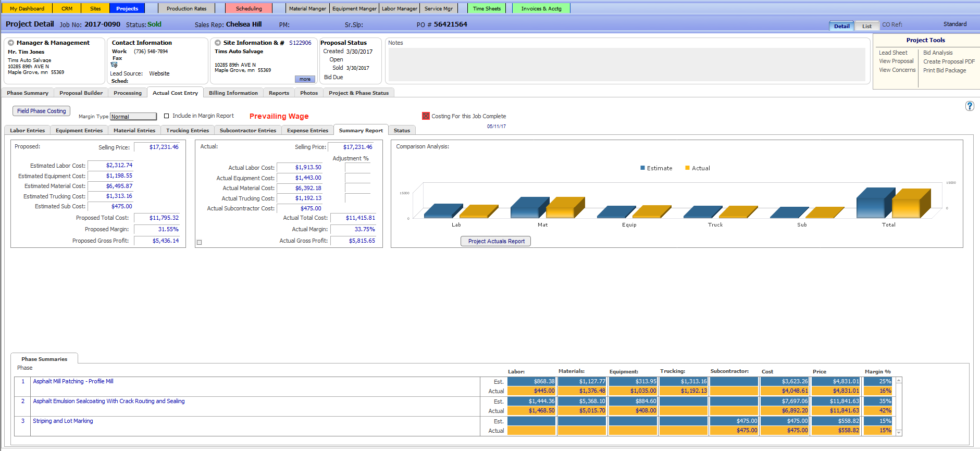Click site number S122906
Image resolution: width=980 pixels, height=451 pixels.
[300, 43]
